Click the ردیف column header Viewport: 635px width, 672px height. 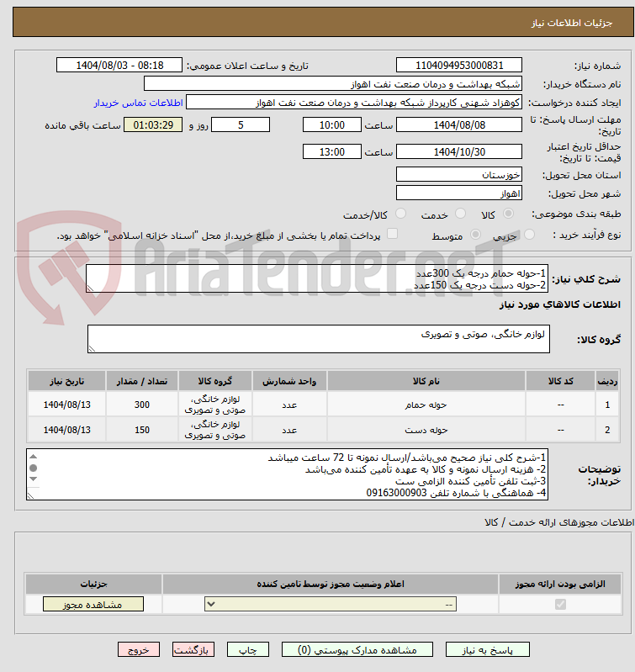(x=607, y=381)
